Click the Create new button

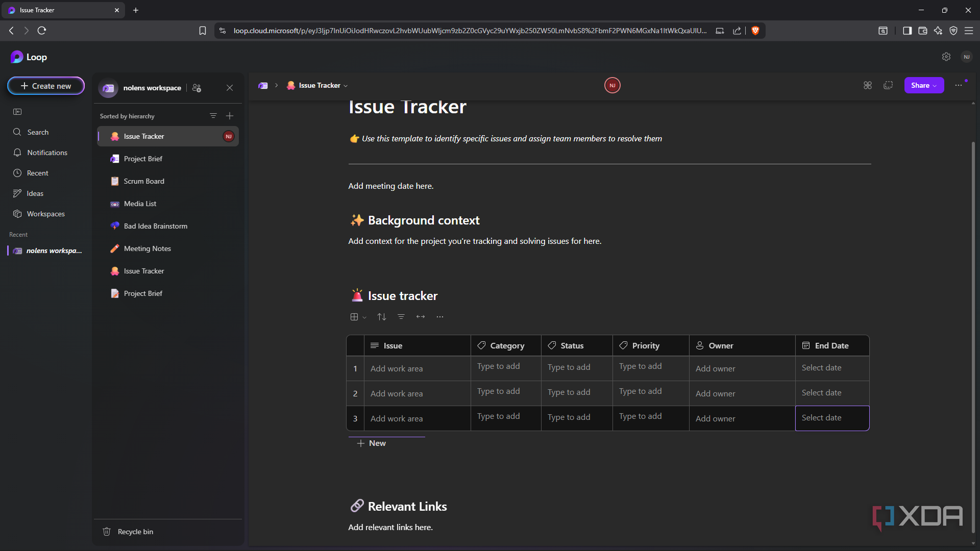(46, 86)
